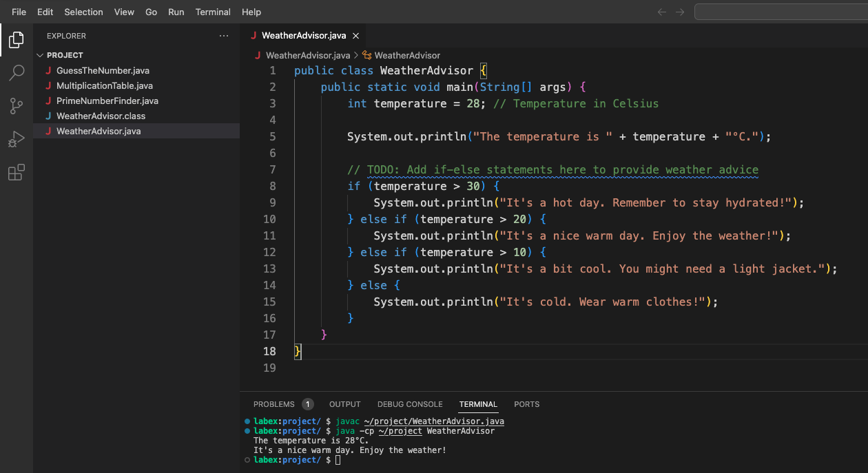Click the WeatherAdvisor breadcrumb item
The image size is (868, 473).
[406, 55]
